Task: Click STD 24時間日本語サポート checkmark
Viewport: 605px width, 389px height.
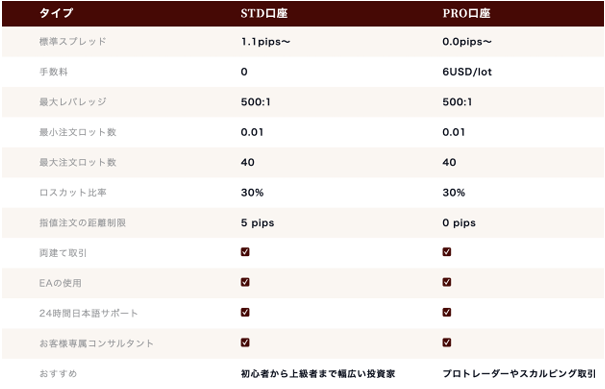Action: (x=245, y=312)
